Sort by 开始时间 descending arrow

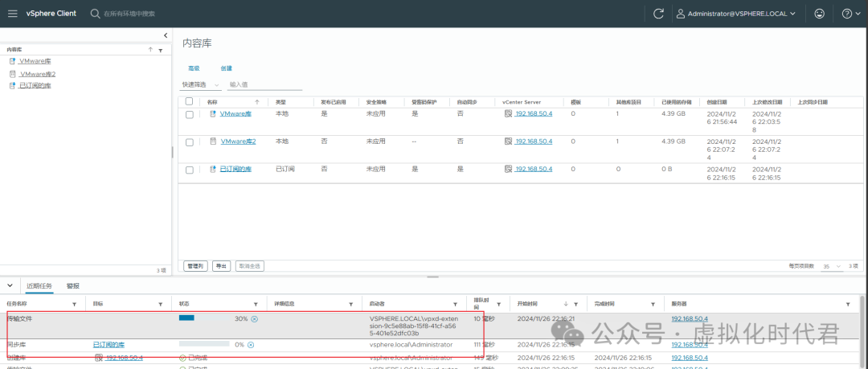(x=566, y=304)
